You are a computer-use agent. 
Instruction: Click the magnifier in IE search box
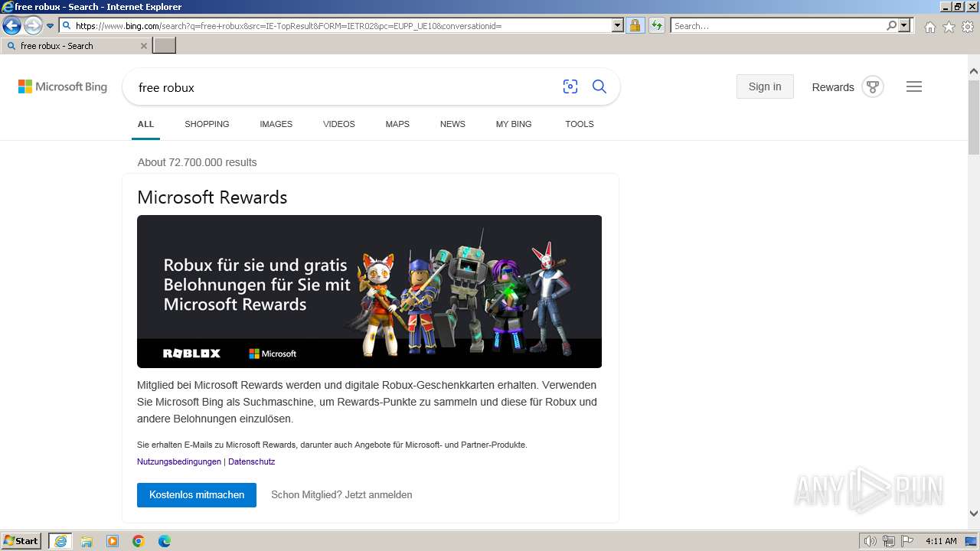pos(891,26)
